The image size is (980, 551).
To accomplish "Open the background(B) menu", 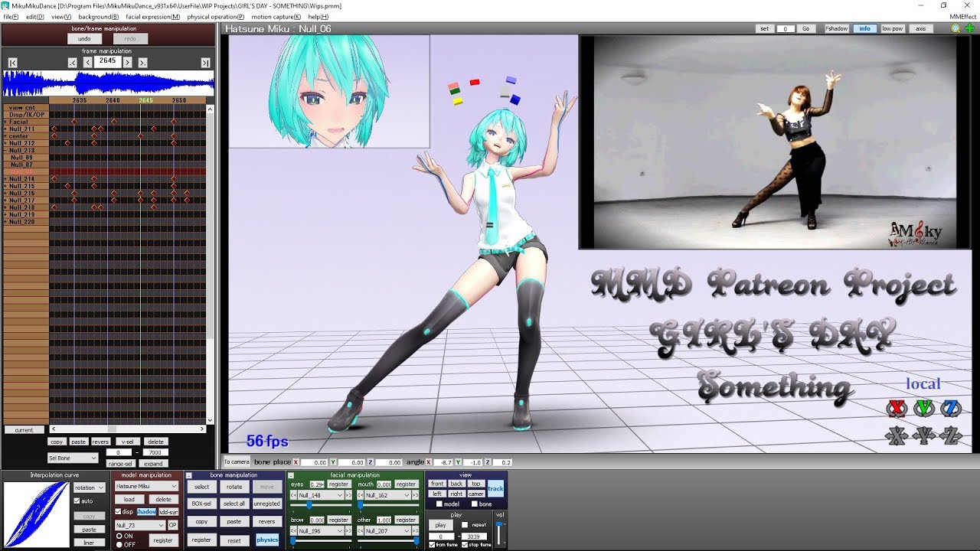I will [x=98, y=16].
